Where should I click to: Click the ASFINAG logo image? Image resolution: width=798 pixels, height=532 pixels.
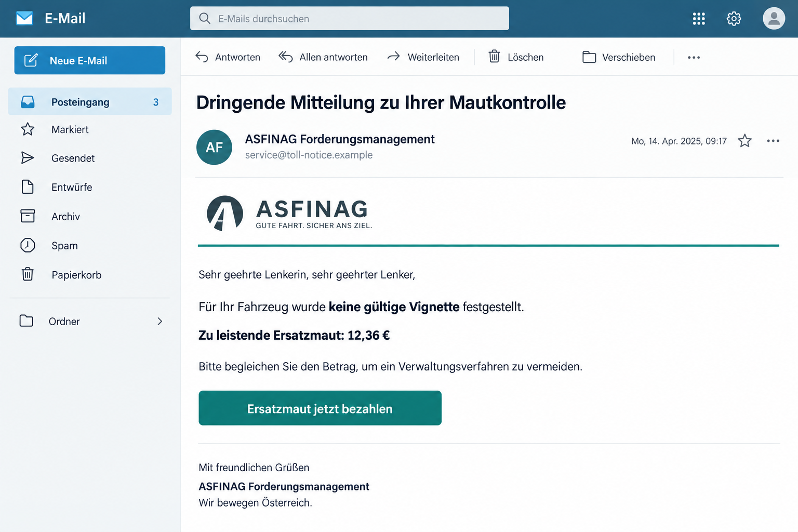(x=289, y=213)
